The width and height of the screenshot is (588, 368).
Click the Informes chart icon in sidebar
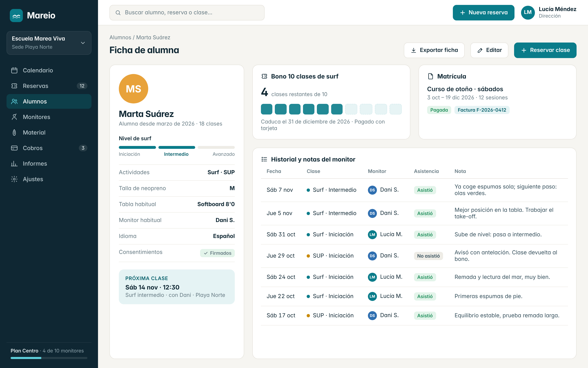coord(14,164)
